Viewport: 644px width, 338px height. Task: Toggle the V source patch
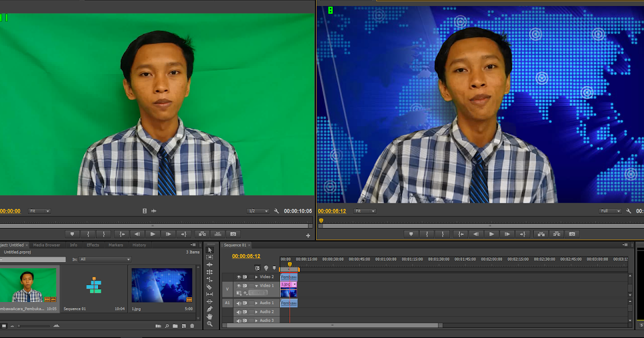(227, 289)
